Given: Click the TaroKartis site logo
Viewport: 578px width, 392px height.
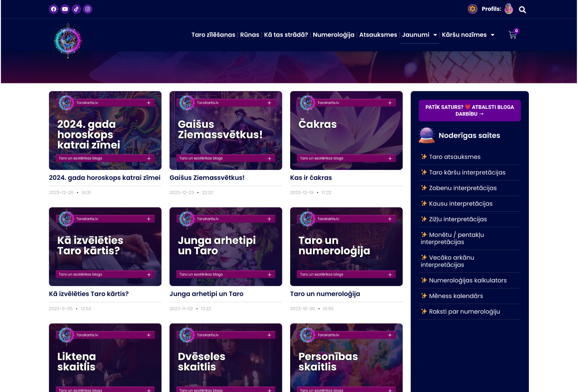Looking at the screenshot, I should pos(68,40).
